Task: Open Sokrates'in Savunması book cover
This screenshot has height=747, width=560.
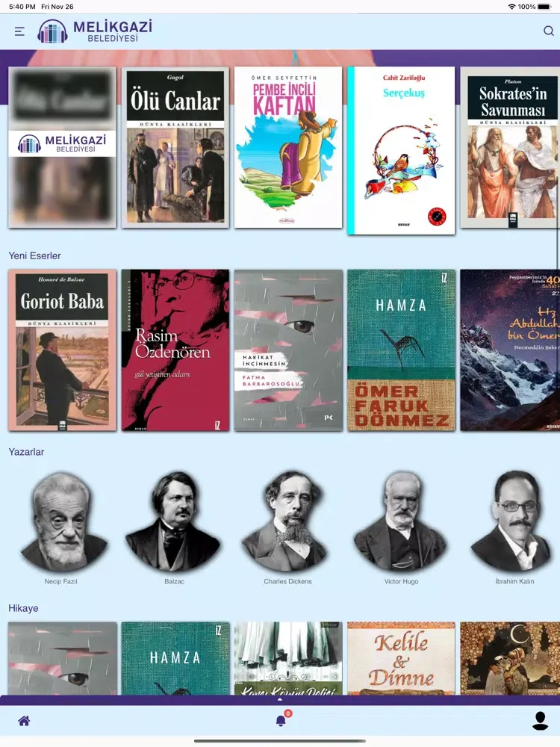Action: 510,147
